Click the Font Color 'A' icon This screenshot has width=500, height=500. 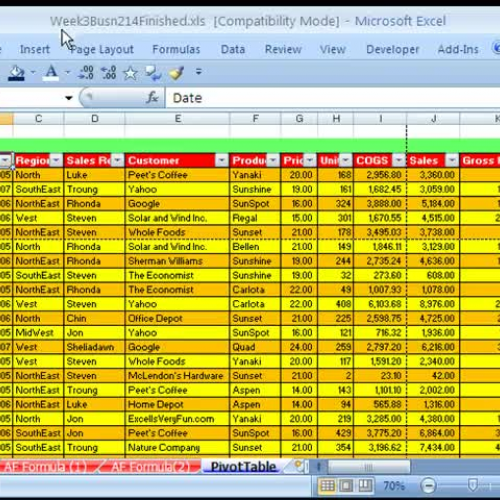[x=51, y=73]
